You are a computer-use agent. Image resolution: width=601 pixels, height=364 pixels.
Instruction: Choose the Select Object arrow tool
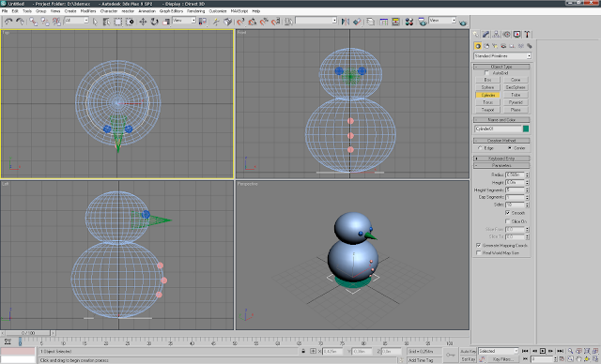[96, 22]
